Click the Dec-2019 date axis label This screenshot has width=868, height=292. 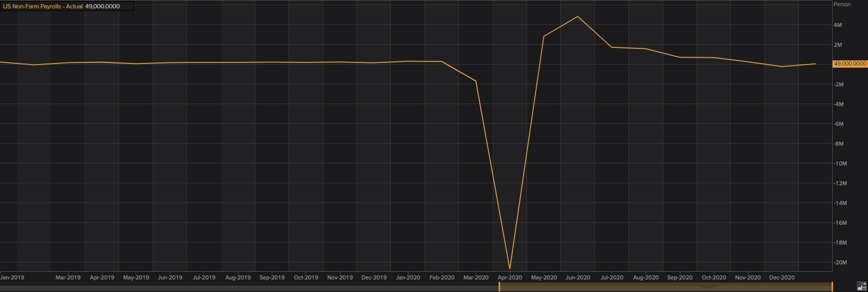pyautogui.click(x=374, y=277)
